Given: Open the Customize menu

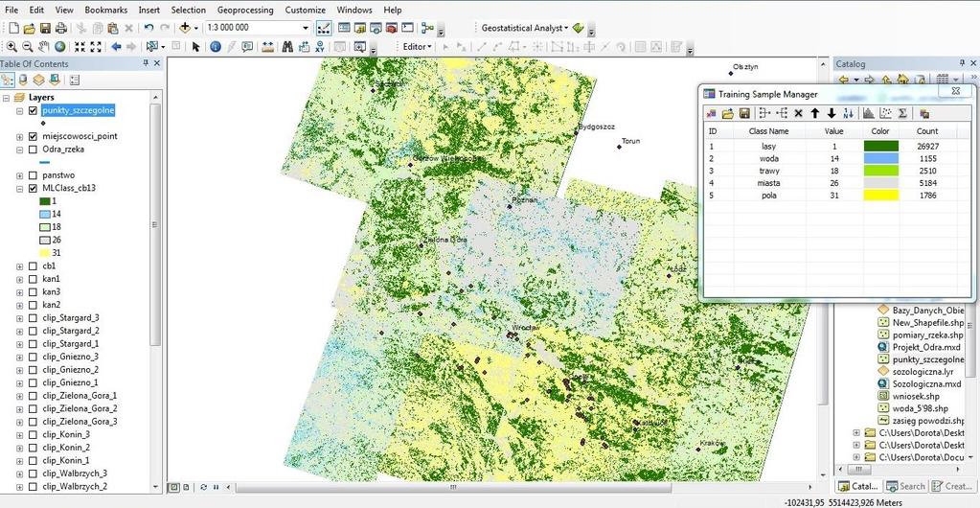Looking at the screenshot, I should 305,10.
